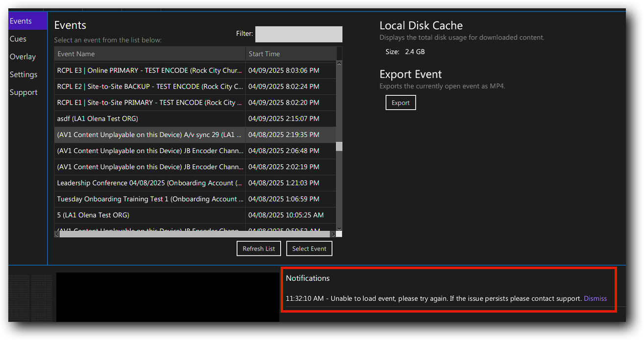Click the Filter text field
Screen dimensions: 644x340
point(298,34)
